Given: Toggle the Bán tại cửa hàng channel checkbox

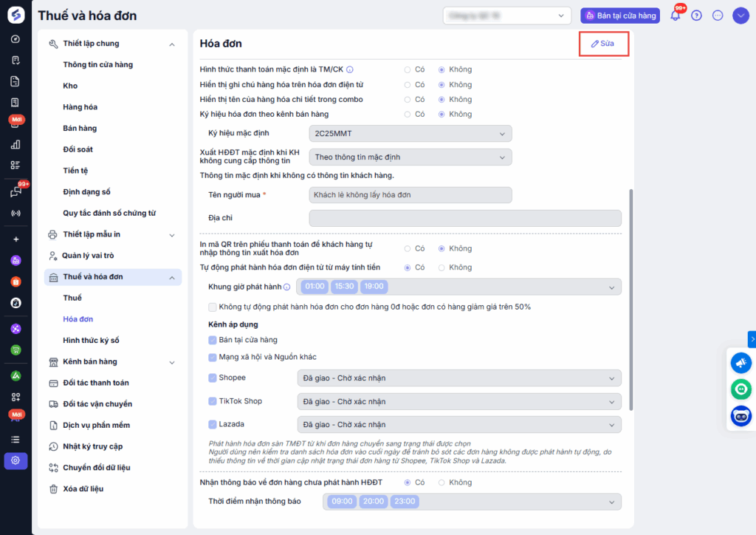Looking at the screenshot, I should 212,340.
